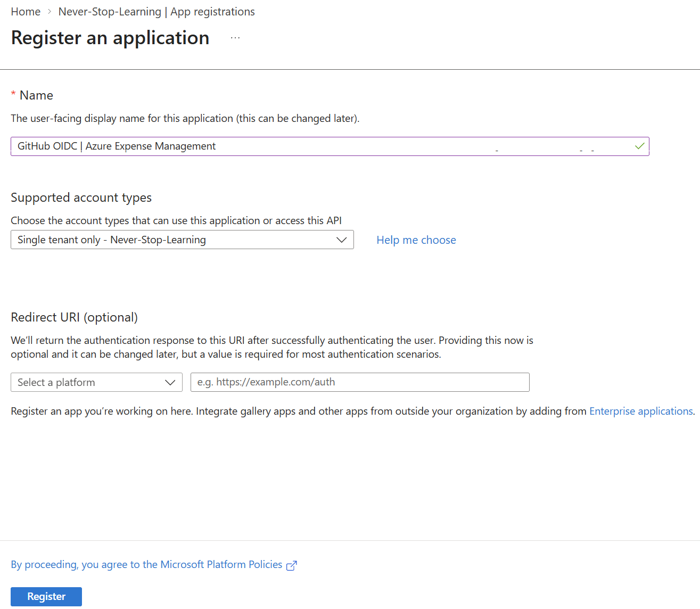The width and height of the screenshot is (700, 609).
Task: Open the ellipsis more options menu
Action: click(235, 38)
